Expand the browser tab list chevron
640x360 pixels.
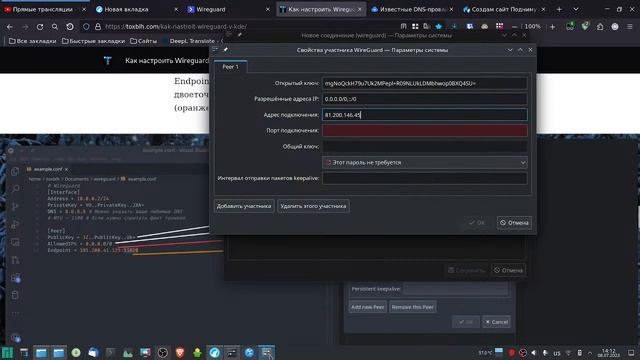pyautogui.click(x=576, y=9)
